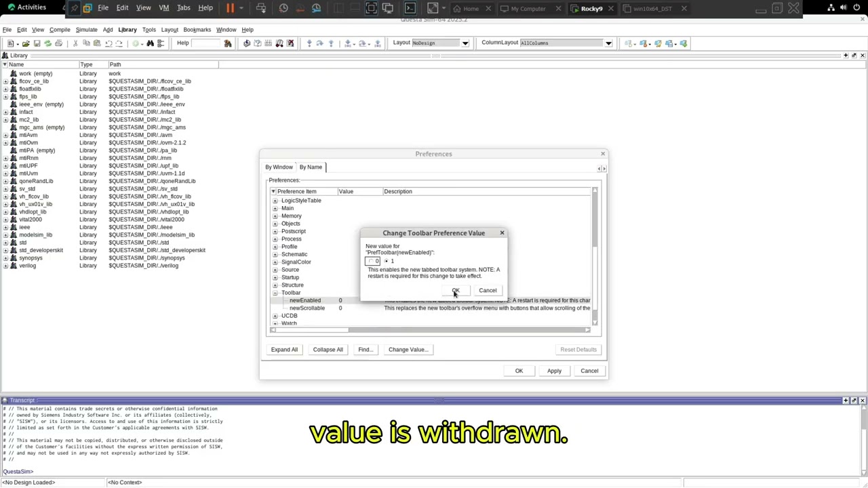The width and height of the screenshot is (868, 488).
Task: Click Apply in the Preferences window
Action: (x=554, y=371)
